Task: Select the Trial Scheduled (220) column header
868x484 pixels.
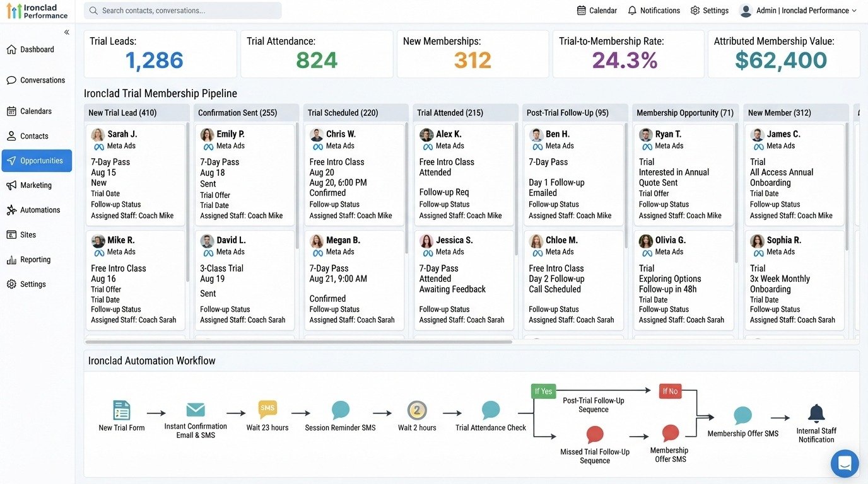Action: pyautogui.click(x=356, y=113)
